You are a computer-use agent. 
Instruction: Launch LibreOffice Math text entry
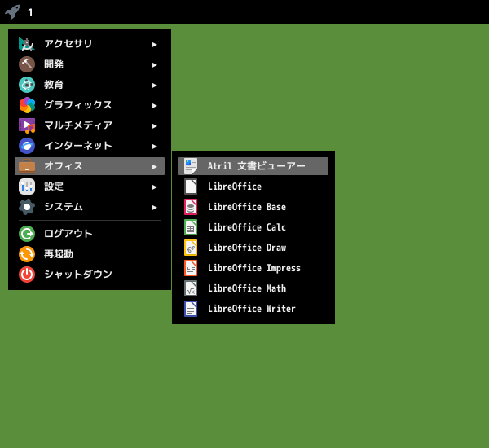click(247, 288)
